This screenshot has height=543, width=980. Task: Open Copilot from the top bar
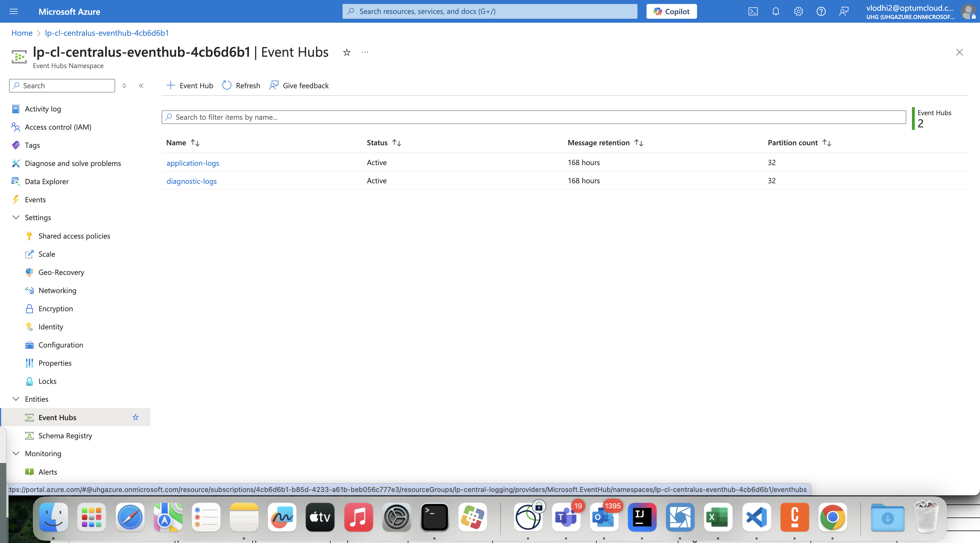click(x=671, y=11)
